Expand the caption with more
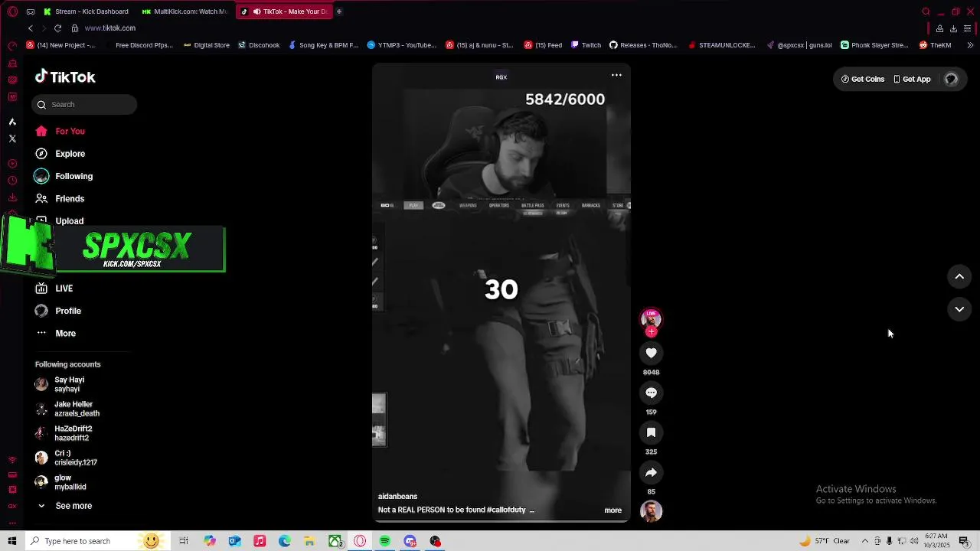The image size is (980, 551). [x=612, y=510]
